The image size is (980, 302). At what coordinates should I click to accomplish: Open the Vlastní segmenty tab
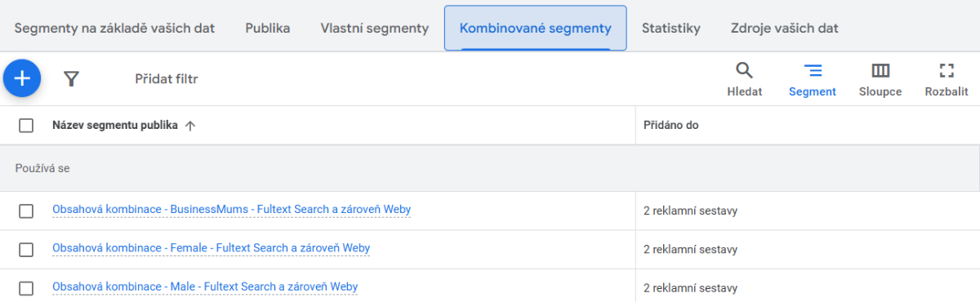click(374, 29)
